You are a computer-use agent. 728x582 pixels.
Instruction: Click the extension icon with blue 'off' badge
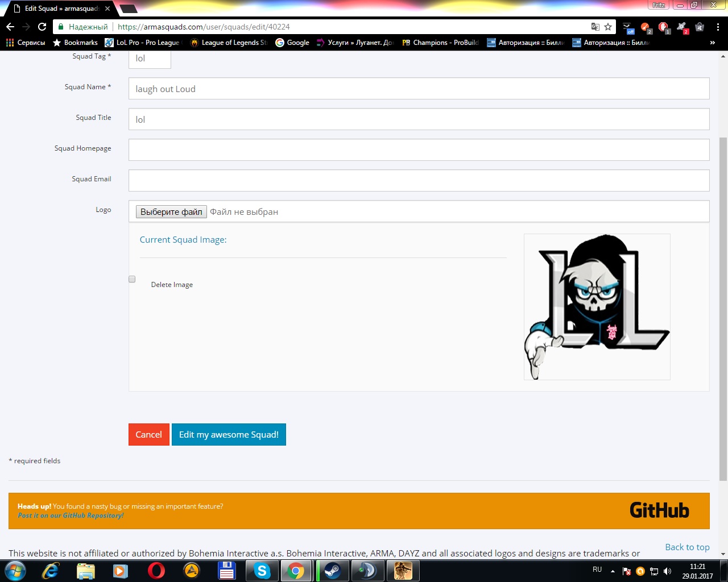click(628, 27)
